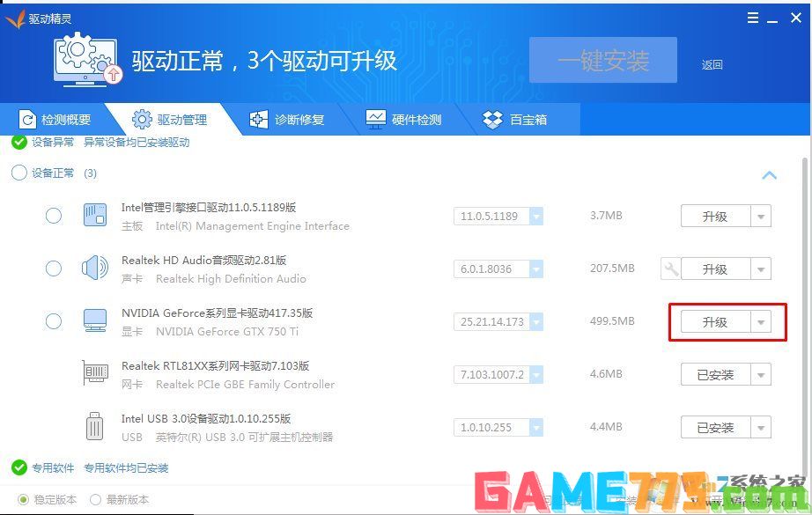The width and height of the screenshot is (812, 515).
Task: Click the NVIDIA GeForce系列显卡驱动417.35版 title
Action: [x=217, y=313]
